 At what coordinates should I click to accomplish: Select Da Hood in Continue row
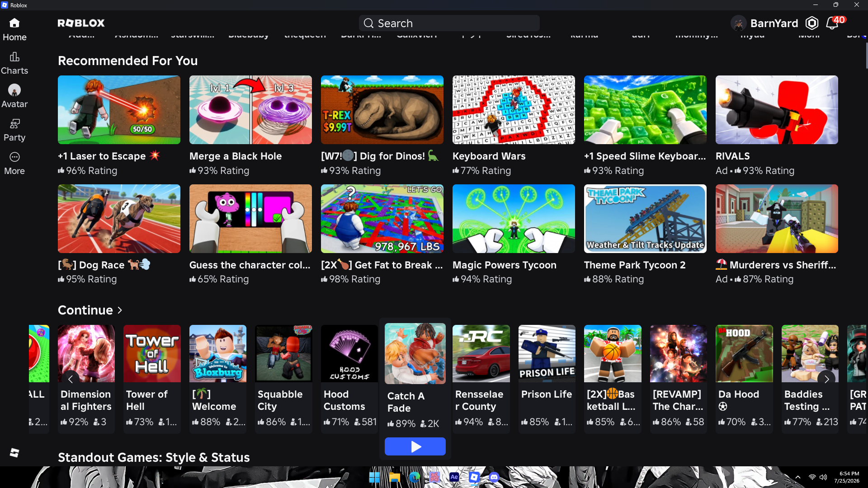(x=744, y=379)
